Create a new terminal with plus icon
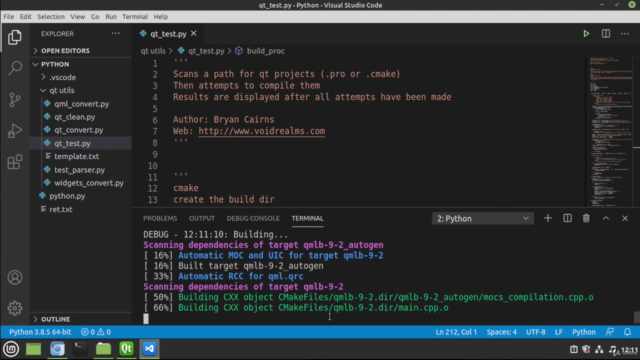640x360 pixels. coord(548,218)
